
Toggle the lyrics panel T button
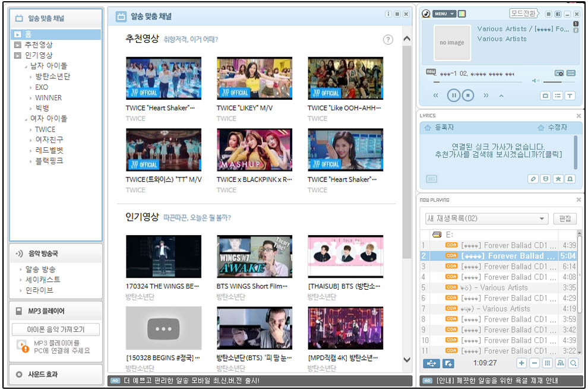tap(570, 96)
